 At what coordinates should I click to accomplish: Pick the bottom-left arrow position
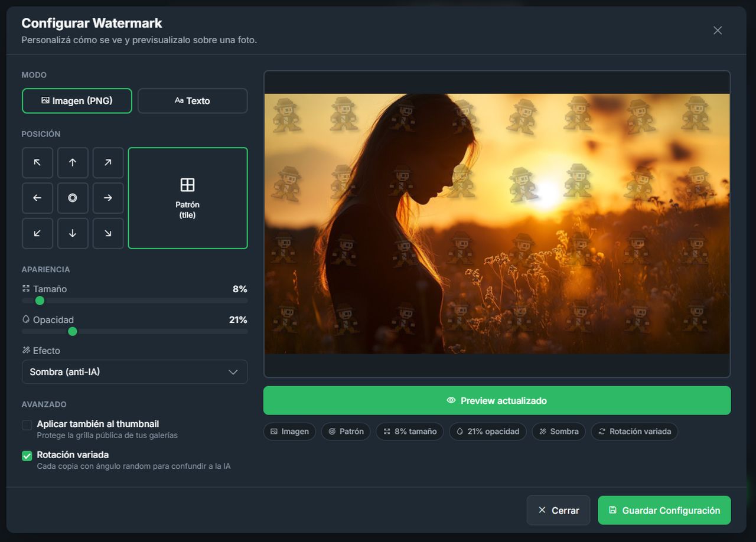(x=37, y=234)
